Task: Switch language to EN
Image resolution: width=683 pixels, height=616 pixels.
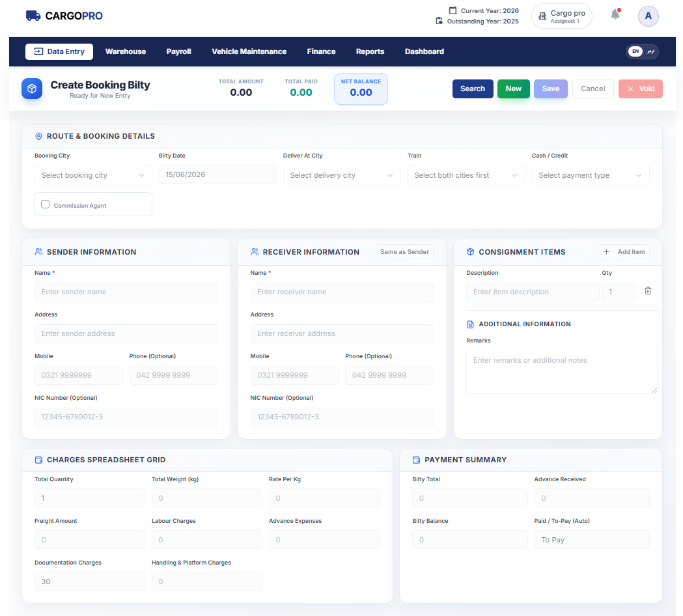Action: (635, 51)
